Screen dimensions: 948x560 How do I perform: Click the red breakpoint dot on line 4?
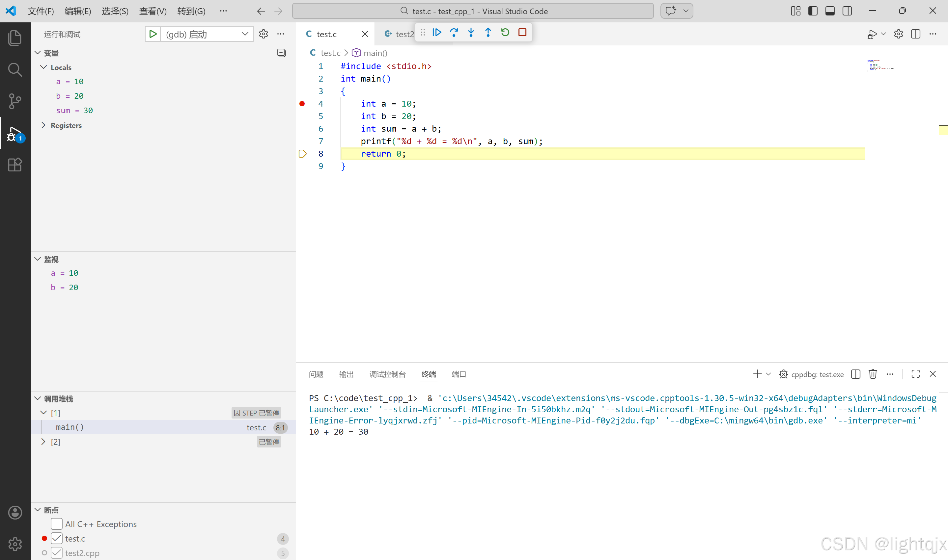tap(302, 103)
